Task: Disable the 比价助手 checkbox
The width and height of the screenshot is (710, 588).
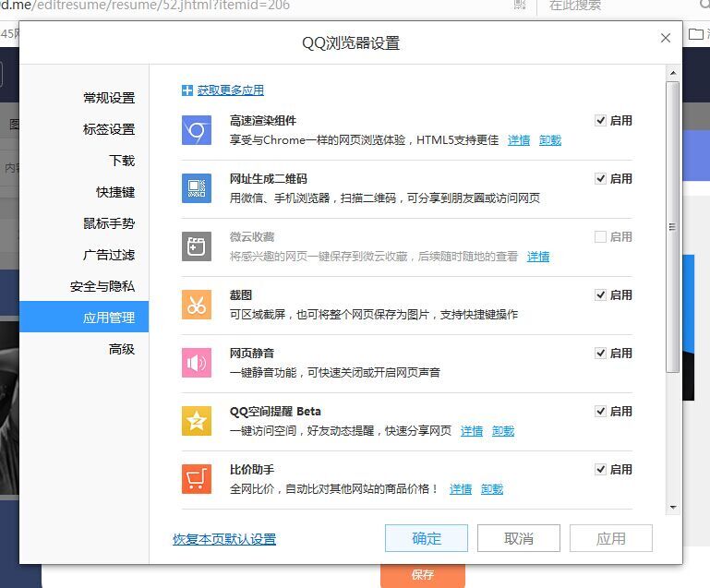Action: (600, 470)
